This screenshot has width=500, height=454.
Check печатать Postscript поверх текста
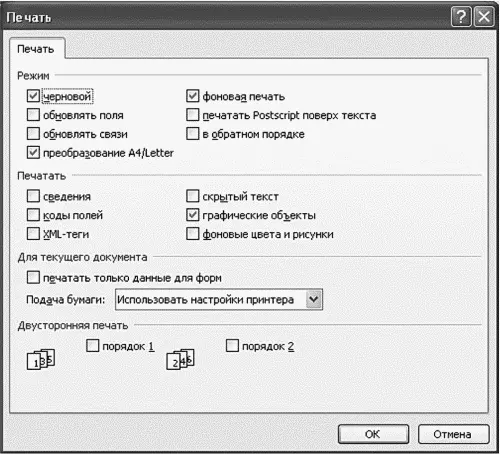click(192, 115)
